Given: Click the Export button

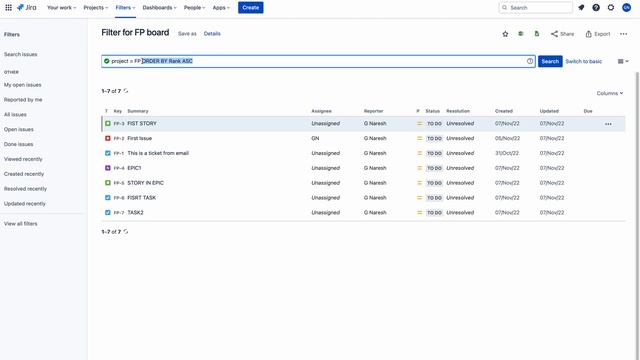Looking at the screenshot, I should click(x=598, y=34).
